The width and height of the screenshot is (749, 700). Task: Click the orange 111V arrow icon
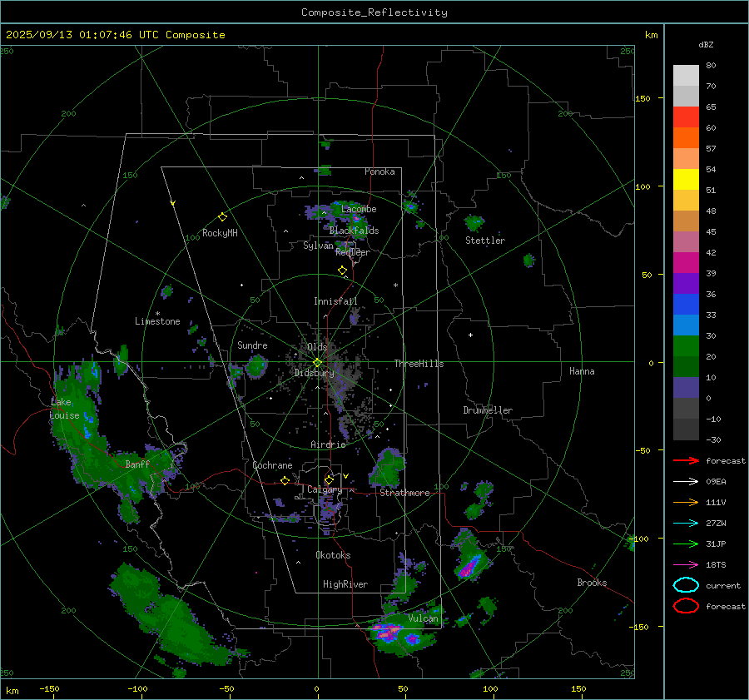click(686, 502)
